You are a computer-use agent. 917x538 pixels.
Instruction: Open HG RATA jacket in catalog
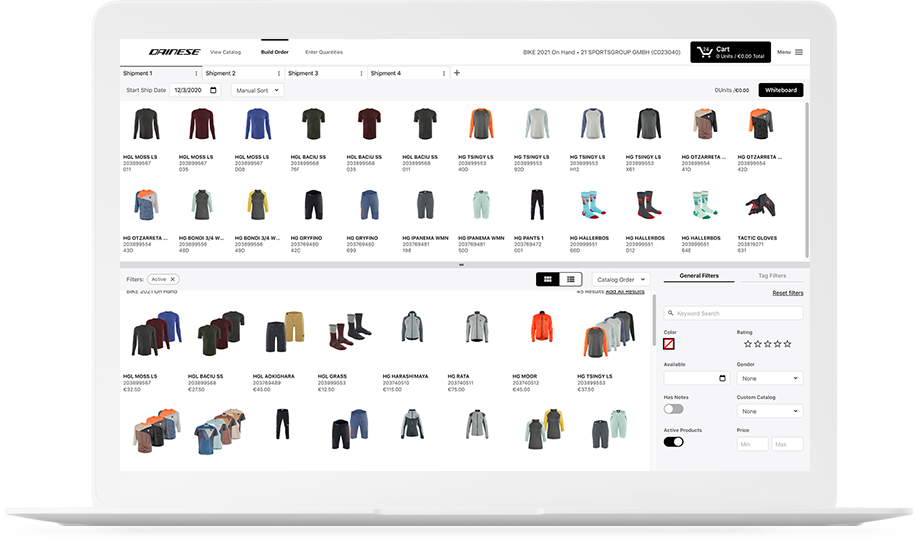coord(477,326)
